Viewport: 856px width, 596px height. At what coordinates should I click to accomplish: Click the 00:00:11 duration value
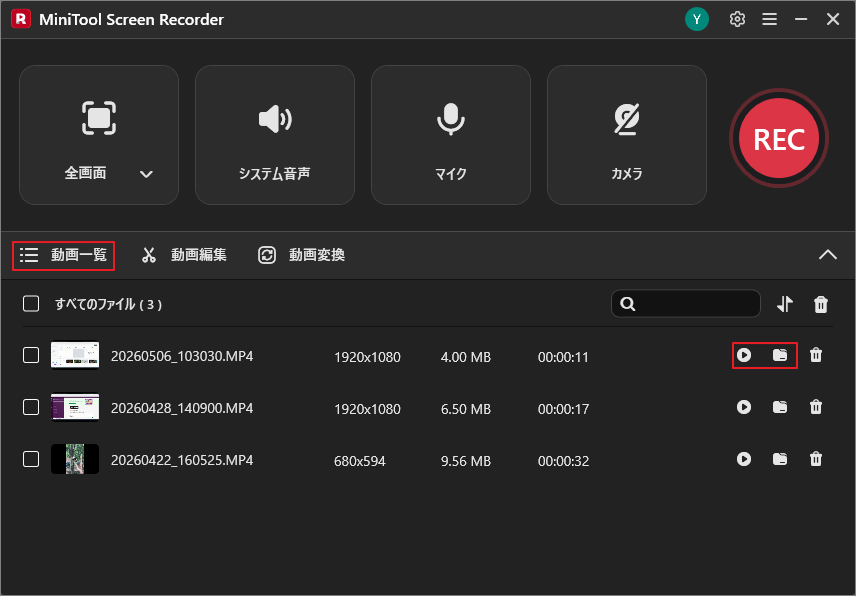tap(563, 357)
